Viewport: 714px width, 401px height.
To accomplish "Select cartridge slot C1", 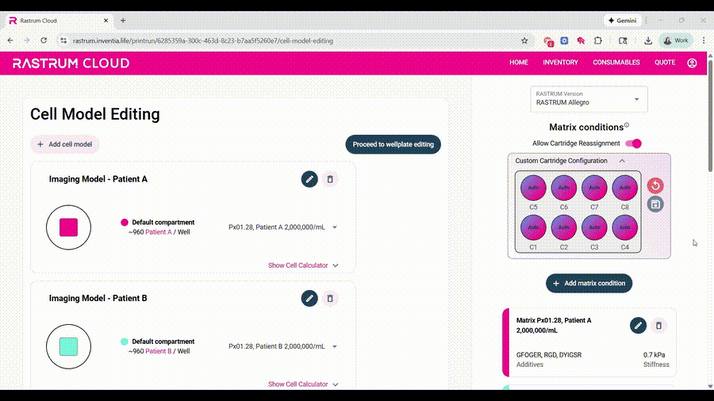I will point(533,227).
